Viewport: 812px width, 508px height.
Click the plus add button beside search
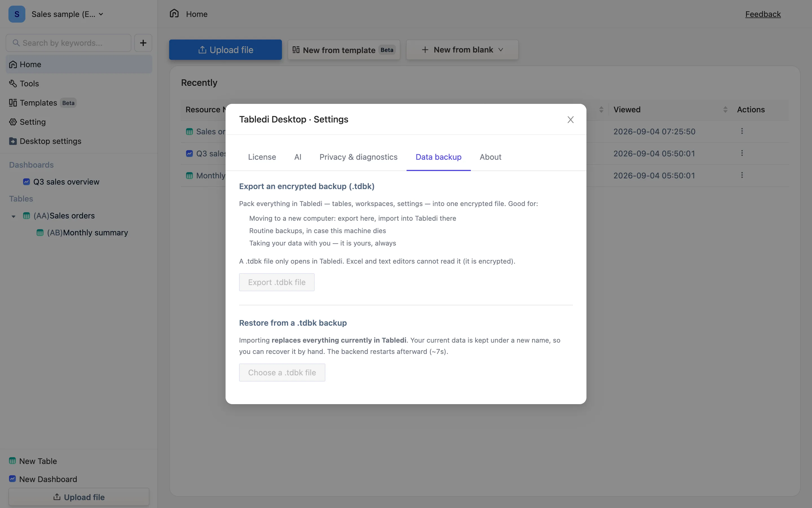click(x=143, y=43)
